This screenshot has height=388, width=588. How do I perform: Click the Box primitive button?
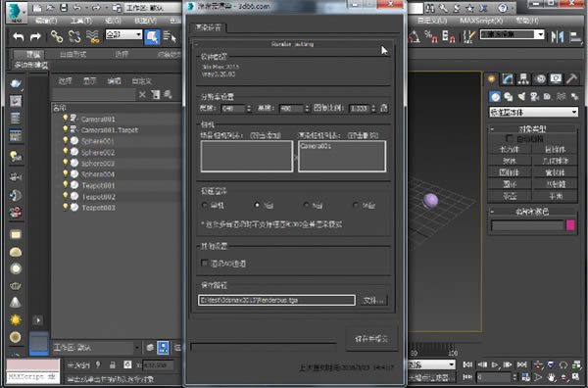[x=510, y=149]
